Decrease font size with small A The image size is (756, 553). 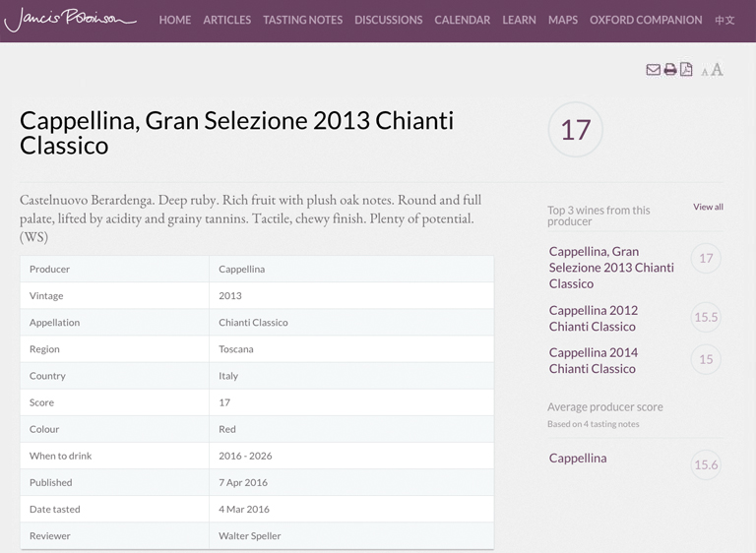click(705, 72)
